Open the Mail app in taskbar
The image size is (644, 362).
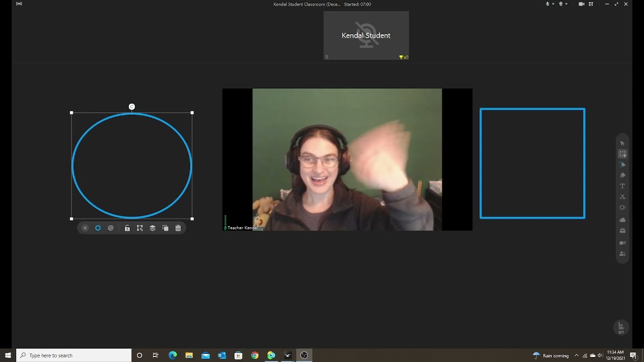click(206, 355)
